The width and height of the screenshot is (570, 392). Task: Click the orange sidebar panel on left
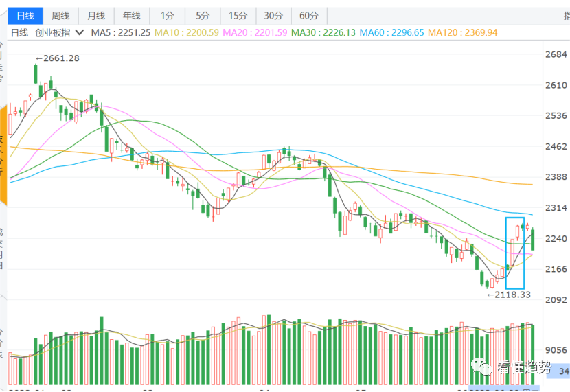point(3,154)
